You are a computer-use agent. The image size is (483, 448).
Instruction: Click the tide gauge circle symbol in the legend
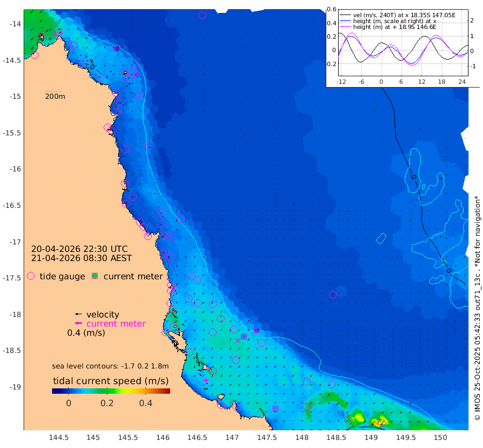pyautogui.click(x=31, y=276)
